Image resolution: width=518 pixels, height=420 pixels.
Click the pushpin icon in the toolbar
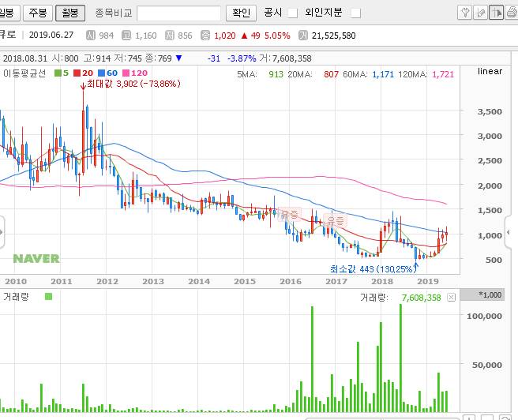pyautogui.click(x=465, y=13)
